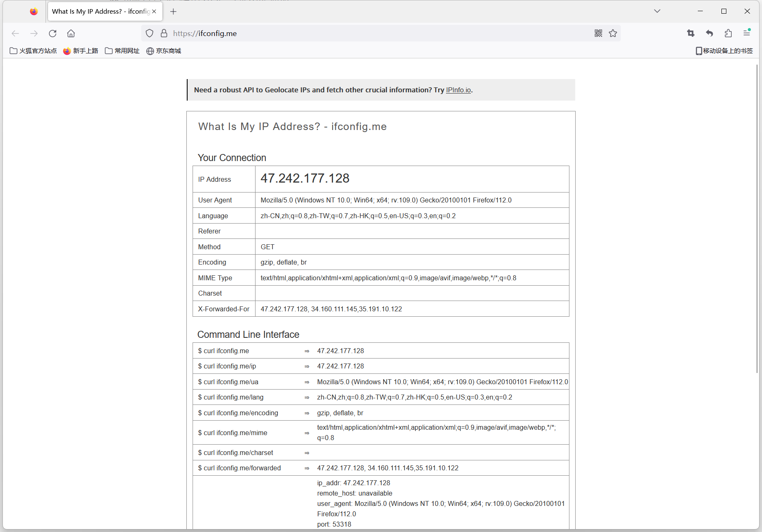Go back with the back arrow
This screenshot has height=532, width=762.
(x=15, y=34)
